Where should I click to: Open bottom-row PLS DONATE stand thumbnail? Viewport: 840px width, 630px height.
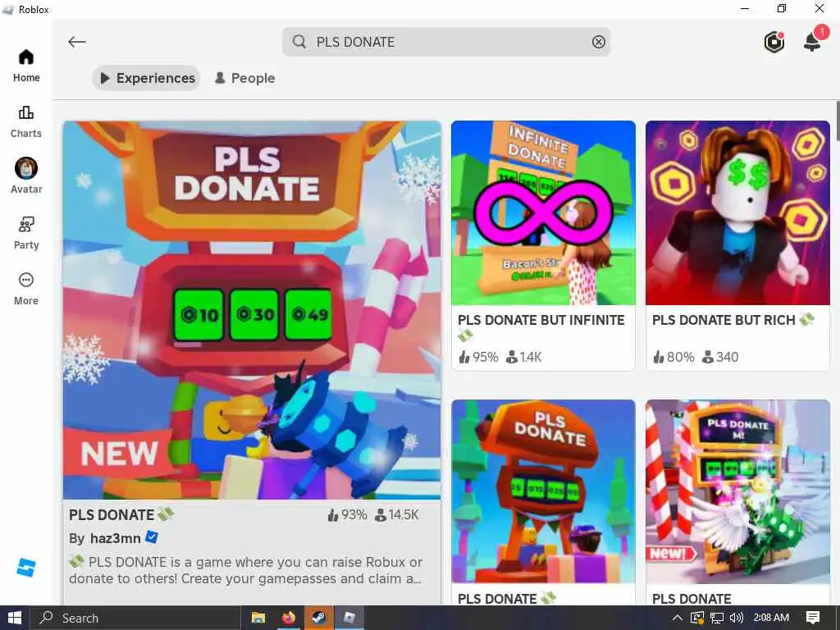click(543, 491)
